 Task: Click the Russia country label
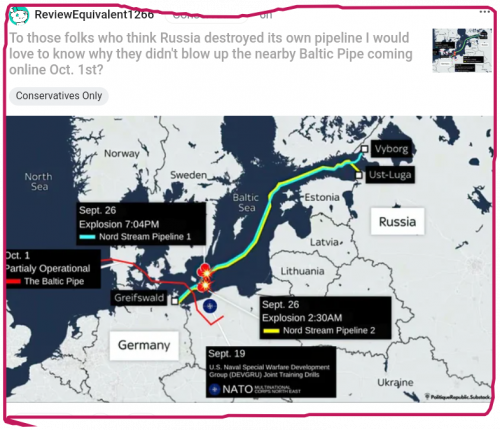tap(397, 222)
